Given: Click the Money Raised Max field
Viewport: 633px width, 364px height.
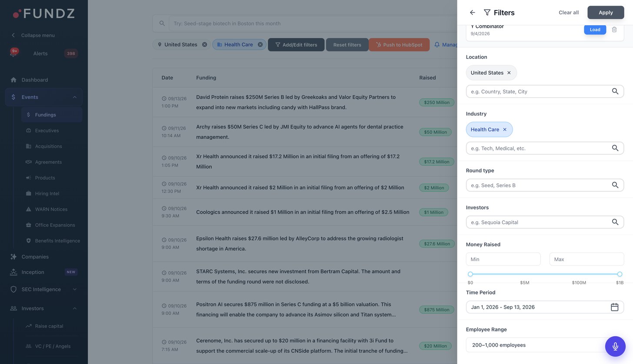Looking at the screenshot, I should click(x=586, y=259).
